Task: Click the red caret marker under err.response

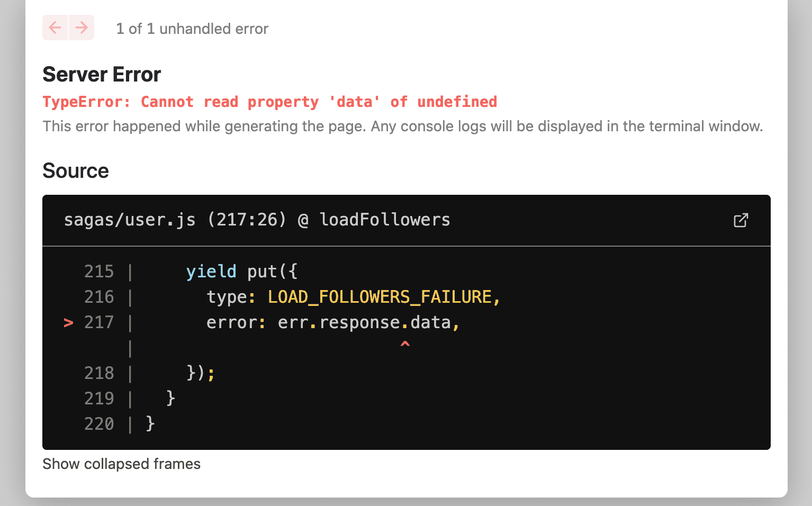Action: [x=405, y=345]
